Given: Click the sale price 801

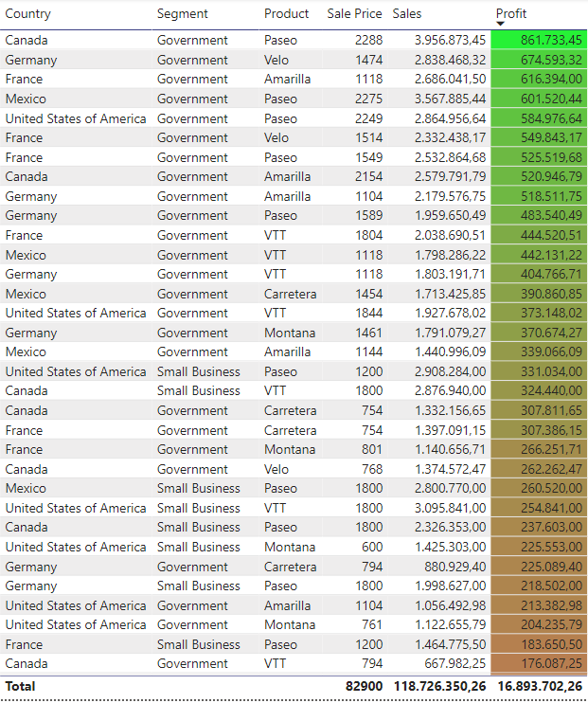Looking at the screenshot, I should click(x=372, y=449).
